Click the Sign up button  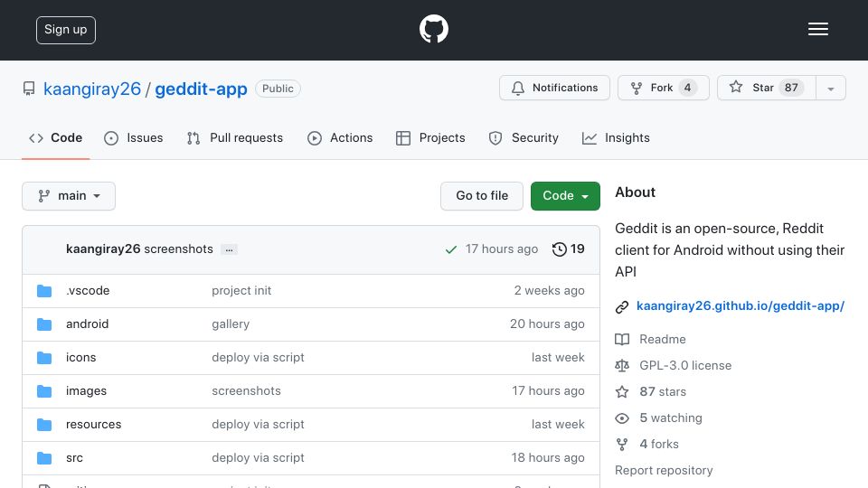click(66, 30)
